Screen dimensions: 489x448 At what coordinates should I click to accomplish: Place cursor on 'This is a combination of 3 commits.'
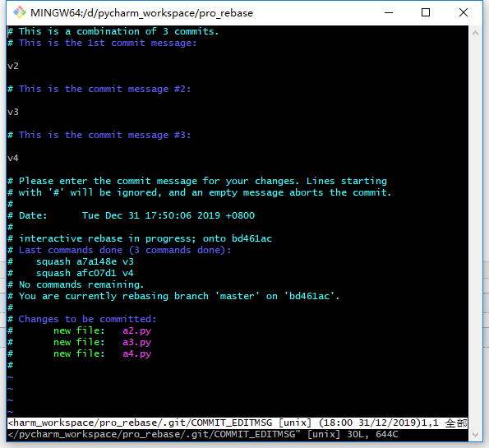click(118, 31)
